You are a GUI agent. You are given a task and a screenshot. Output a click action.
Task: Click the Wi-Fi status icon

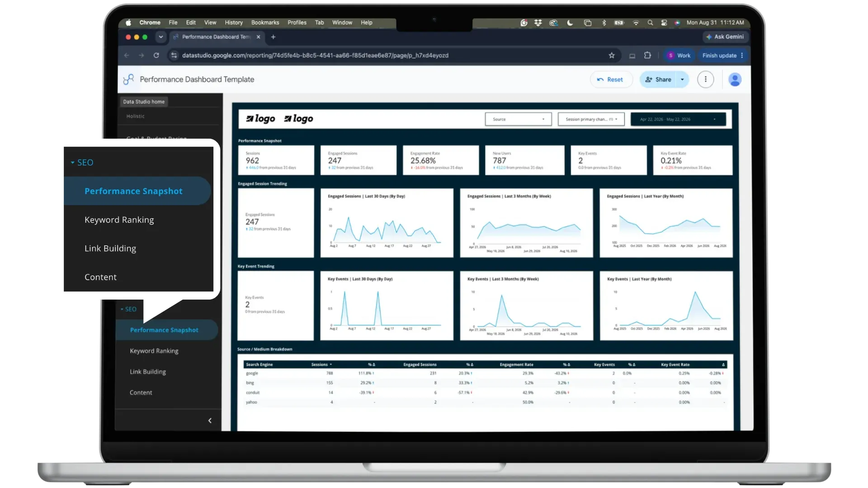click(x=636, y=23)
